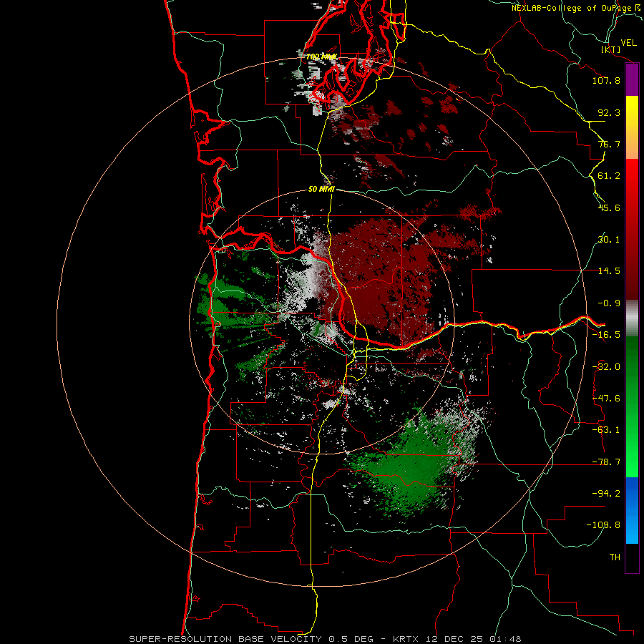
Task: Click the gray near-zero segment of color bar
Action: point(632,318)
